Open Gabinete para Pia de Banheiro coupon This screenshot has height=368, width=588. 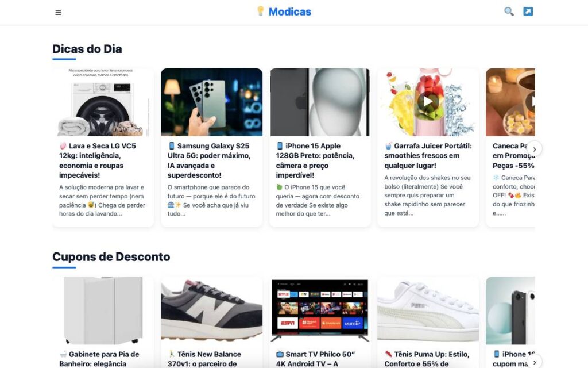[99, 359]
